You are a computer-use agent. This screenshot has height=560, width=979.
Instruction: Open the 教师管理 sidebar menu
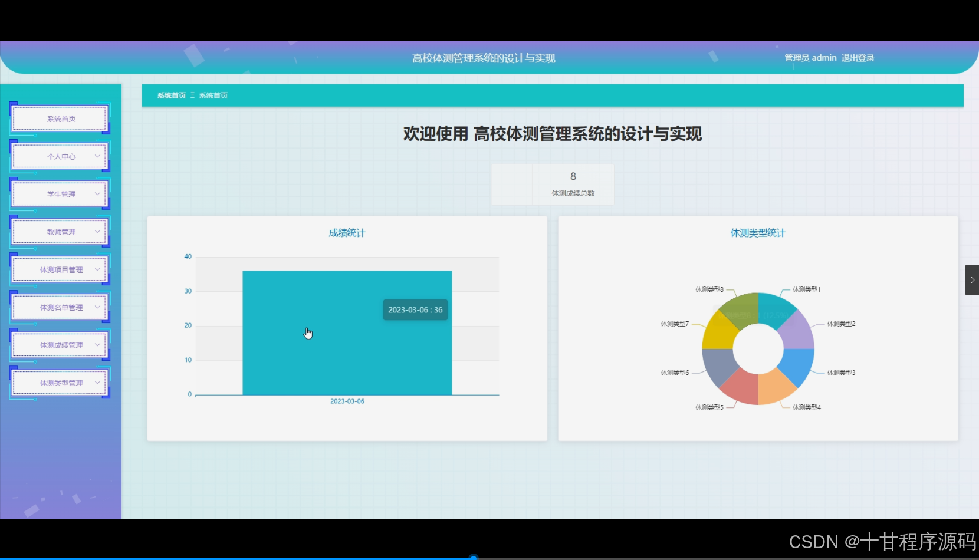[x=60, y=232]
